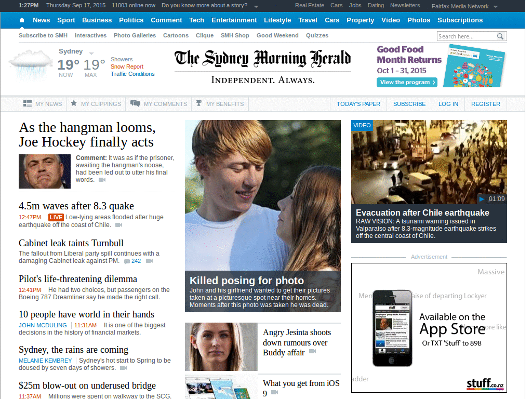This screenshot has width=532, height=399.
Task: Open the Sport section
Action: click(66, 20)
